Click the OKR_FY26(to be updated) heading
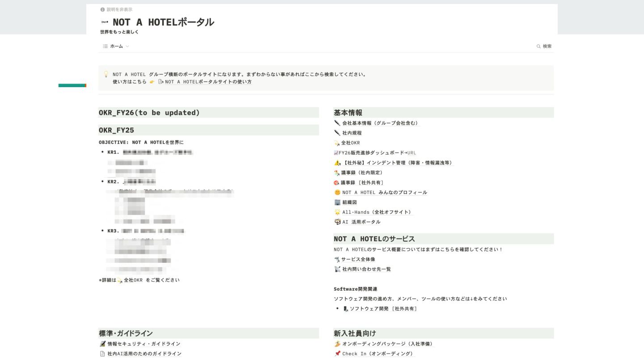The image size is (644, 362). (x=149, y=113)
